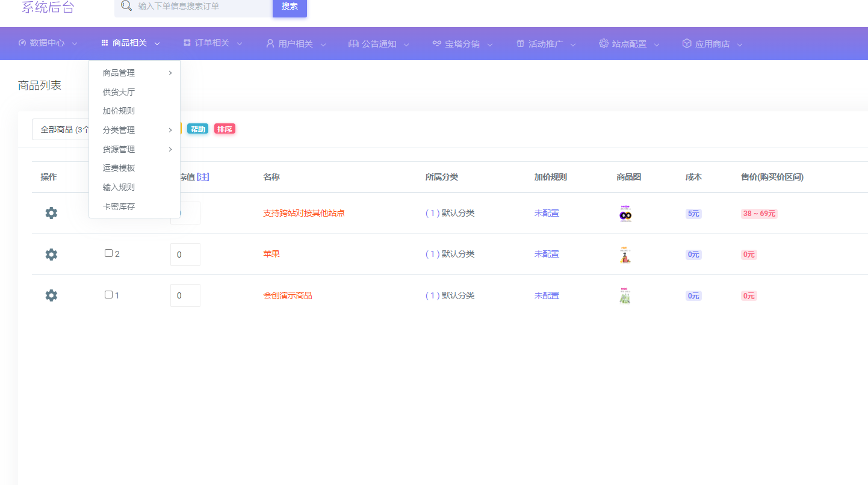Click the 站点配置 gear icon
This screenshot has width=868, height=485.
(603, 43)
